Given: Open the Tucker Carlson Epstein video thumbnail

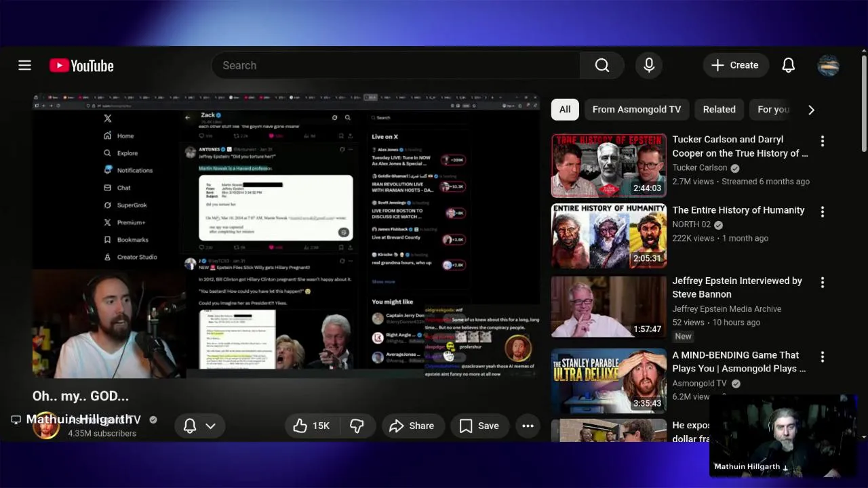Looking at the screenshot, I should (x=608, y=165).
